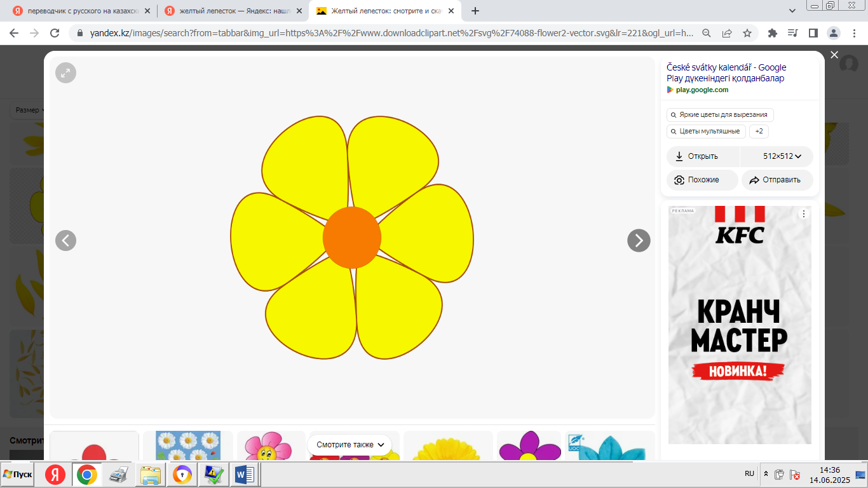Bookmark this page with star icon
This screenshot has width=868, height=488.
point(747,33)
